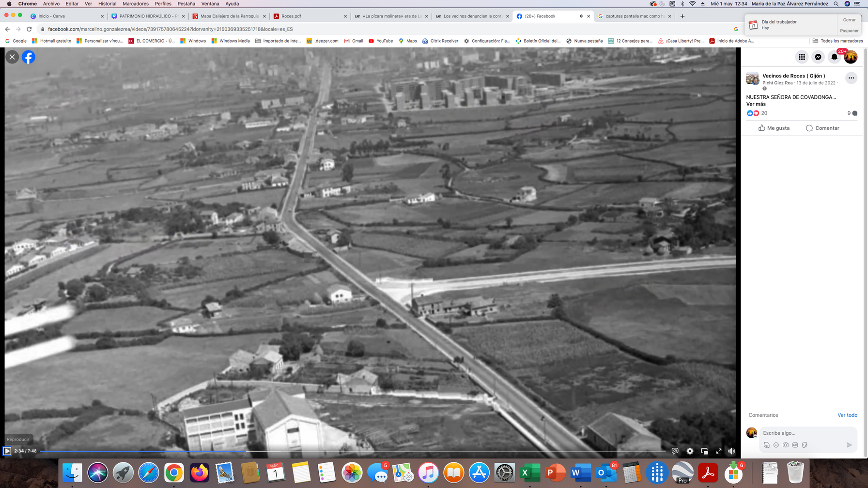Click the Facebook logo beside the video
The image size is (868, 488).
coord(29,57)
